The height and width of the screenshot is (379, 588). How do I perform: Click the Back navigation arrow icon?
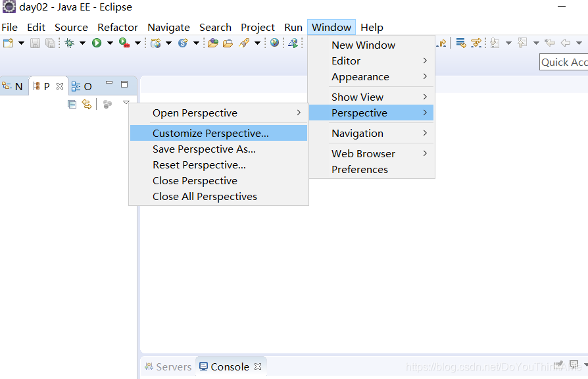click(566, 43)
